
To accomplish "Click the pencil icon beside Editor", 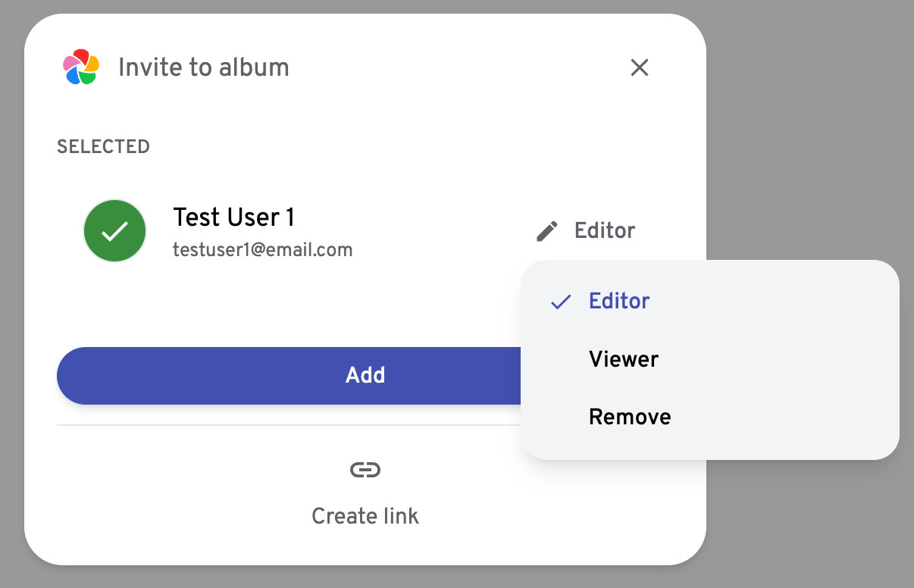I will click(547, 231).
